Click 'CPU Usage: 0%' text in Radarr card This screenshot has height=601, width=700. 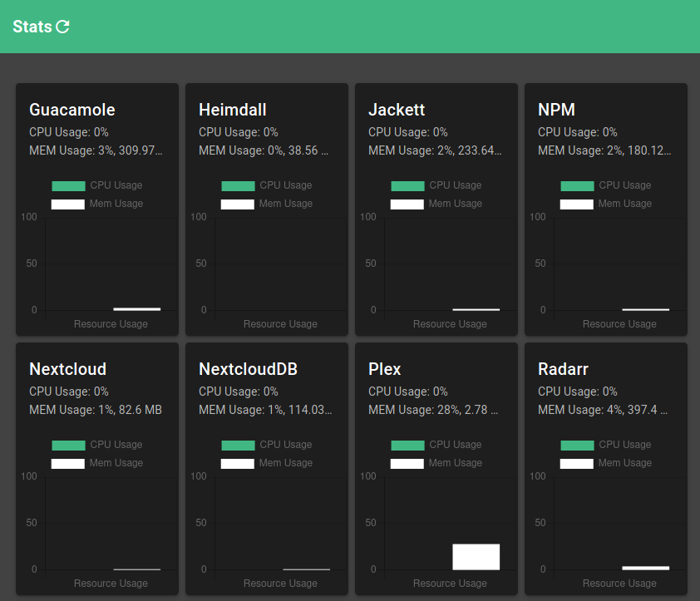[578, 392]
